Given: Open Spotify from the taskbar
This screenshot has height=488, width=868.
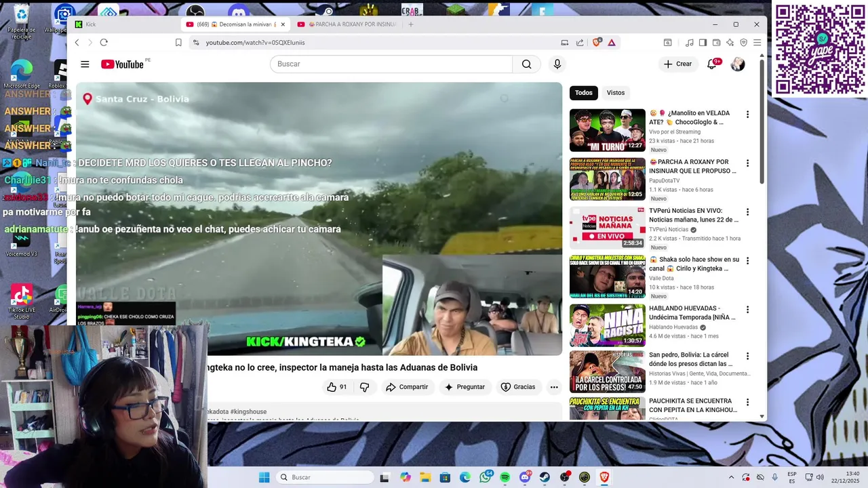Looking at the screenshot, I should coord(505,477).
